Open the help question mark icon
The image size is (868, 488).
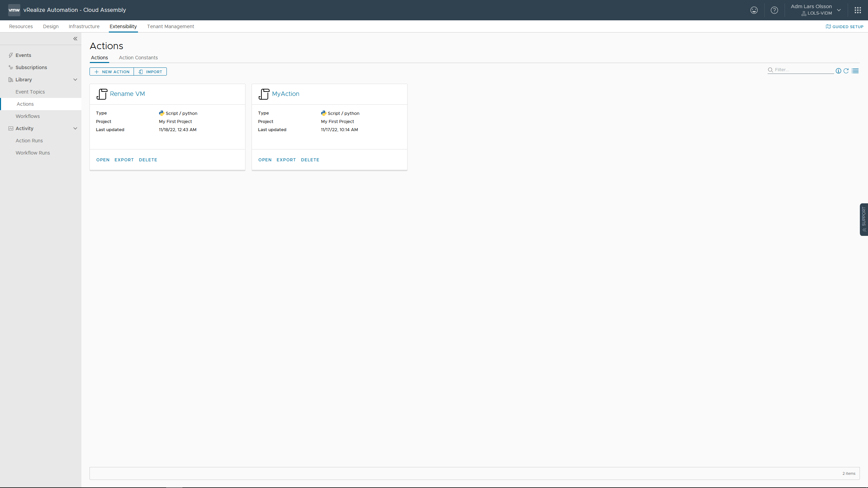(x=774, y=10)
